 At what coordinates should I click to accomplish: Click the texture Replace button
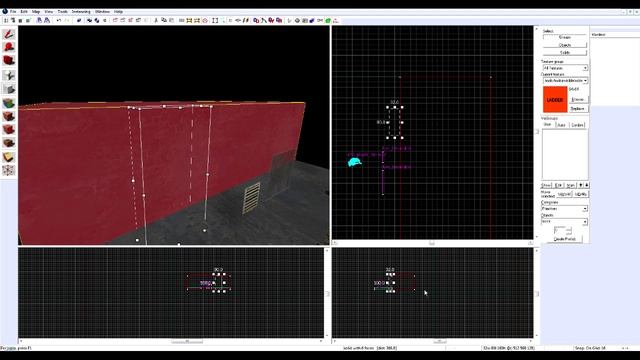pyautogui.click(x=578, y=109)
